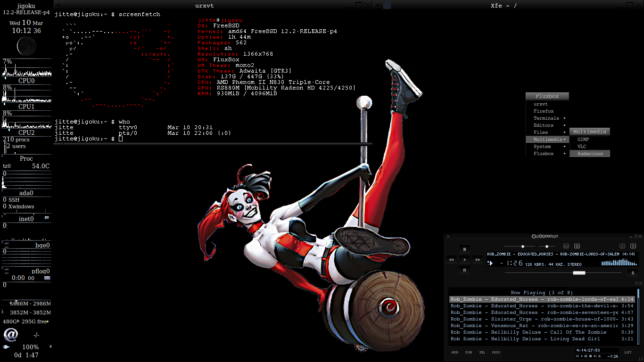
Task: Select the rob-zombie-lords-of-sal playlist entry
Action: pos(542,299)
